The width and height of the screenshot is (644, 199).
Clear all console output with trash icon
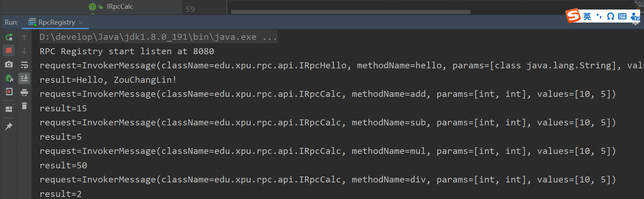(x=24, y=106)
